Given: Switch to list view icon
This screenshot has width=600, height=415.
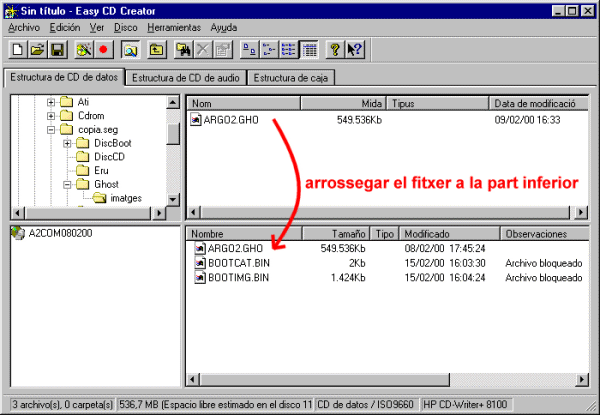Looking at the screenshot, I should pyautogui.click(x=289, y=50).
